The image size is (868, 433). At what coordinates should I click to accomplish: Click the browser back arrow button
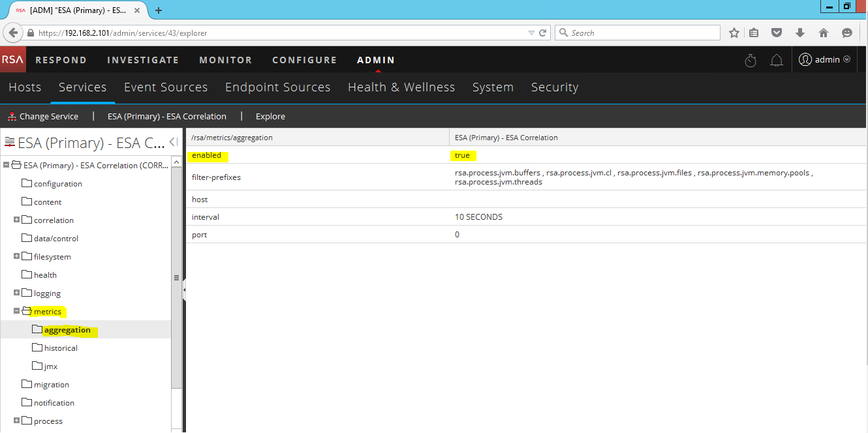(x=13, y=33)
